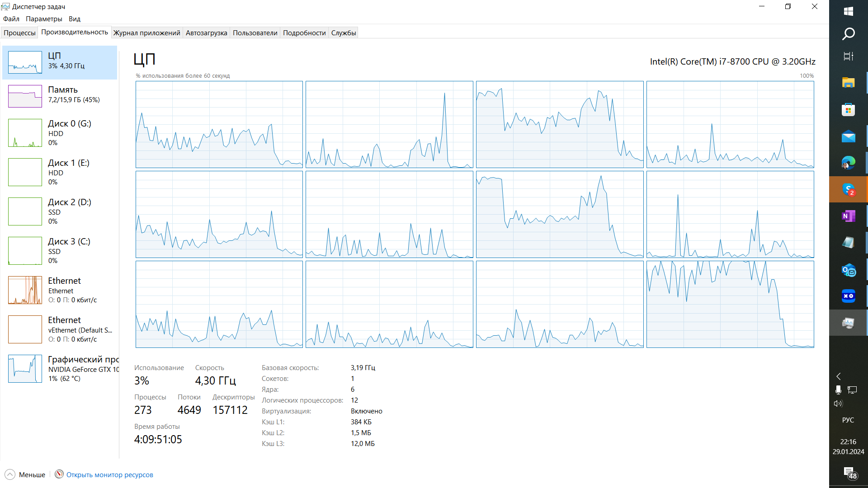Select the ЦП item in the sidebar
Viewport: 868px width, 488px height.
click(x=60, y=62)
